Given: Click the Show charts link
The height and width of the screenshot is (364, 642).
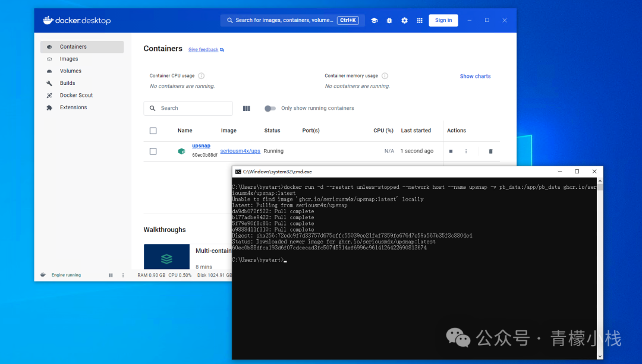Looking at the screenshot, I should 475,76.
